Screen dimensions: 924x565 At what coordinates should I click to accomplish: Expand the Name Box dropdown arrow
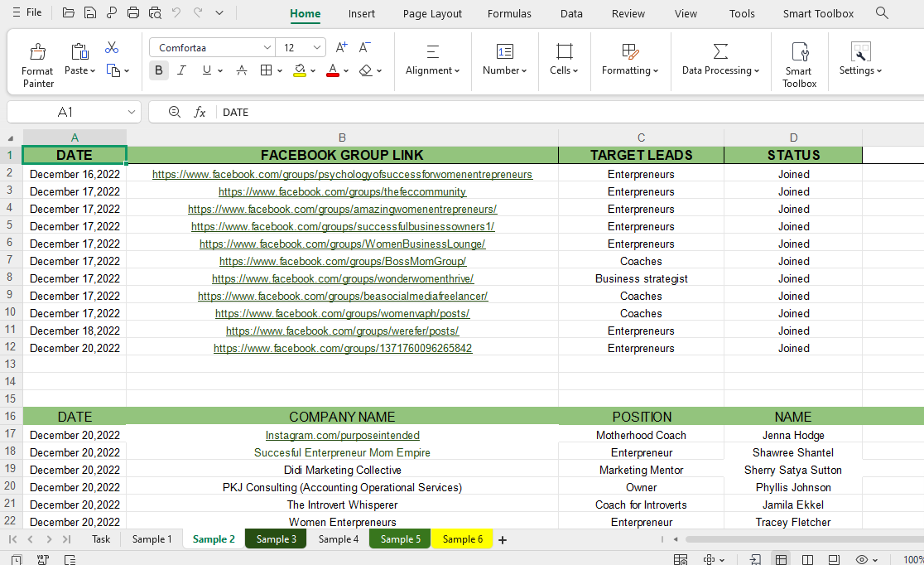tap(132, 112)
